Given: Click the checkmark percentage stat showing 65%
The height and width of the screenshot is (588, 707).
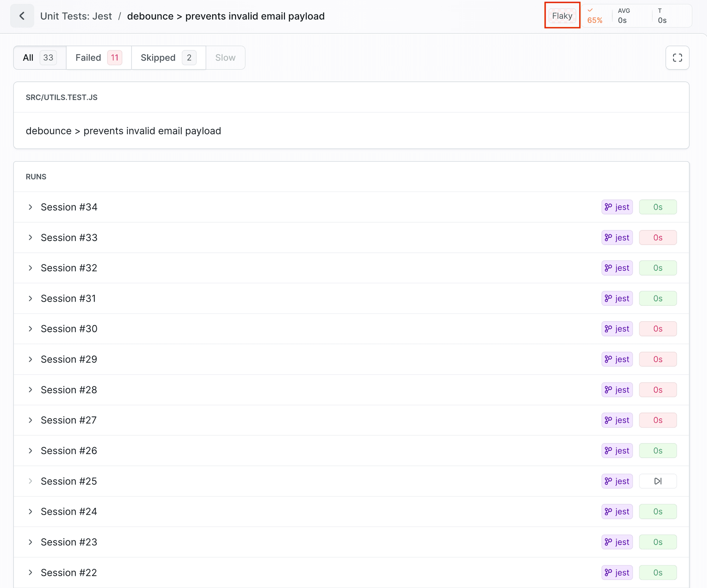Looking at the screenshot, I should (x=594, y=16).
